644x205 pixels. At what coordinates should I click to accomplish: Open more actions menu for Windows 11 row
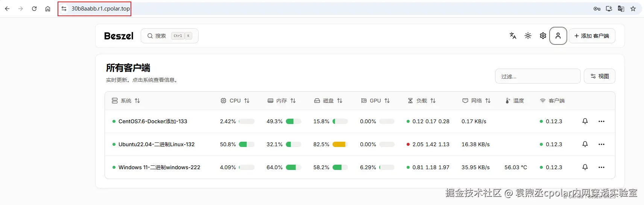coord(601,167)
